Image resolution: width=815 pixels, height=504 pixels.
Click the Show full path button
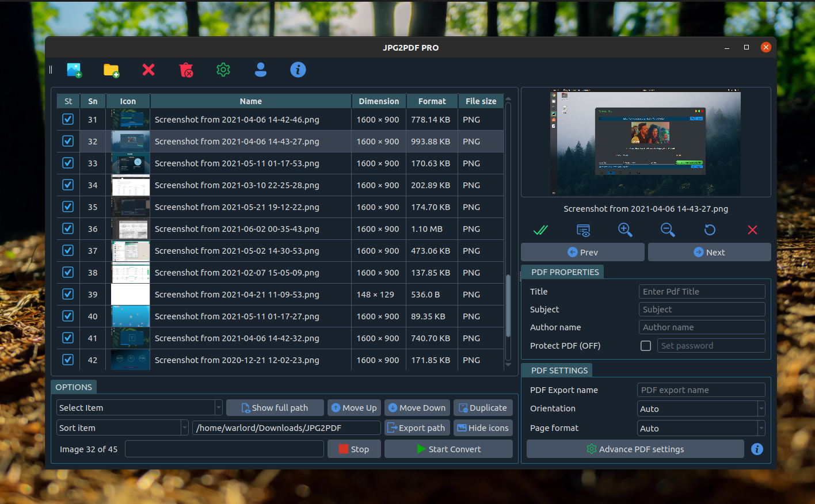(275, 408)
